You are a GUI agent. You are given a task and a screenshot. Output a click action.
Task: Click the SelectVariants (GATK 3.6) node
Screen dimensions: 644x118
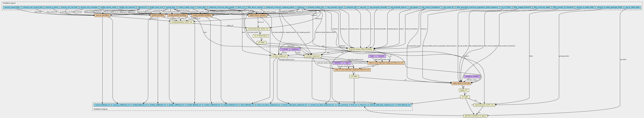click(484, 105)
